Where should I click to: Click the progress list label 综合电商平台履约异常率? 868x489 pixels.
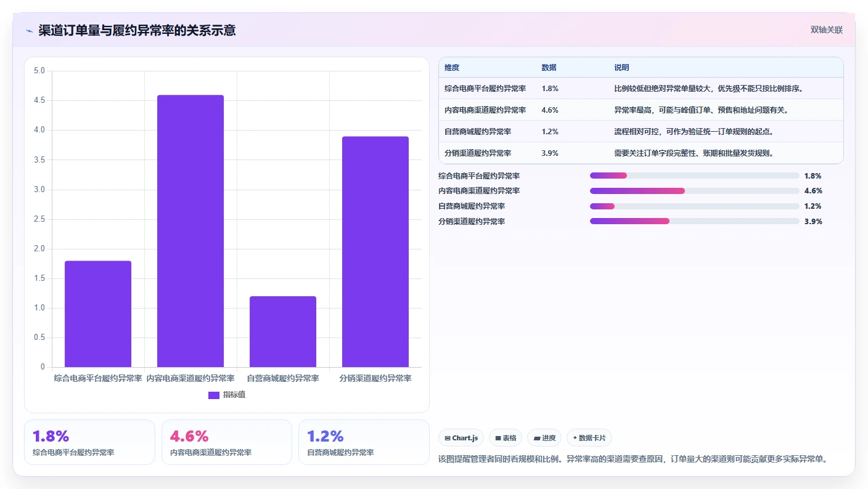(x=479, y=176)
